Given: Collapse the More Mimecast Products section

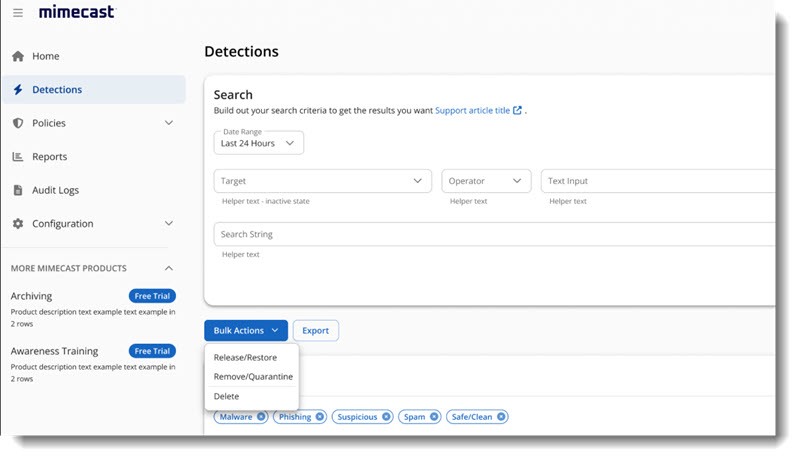Looking at the screenshot, I should [x=168, y=268].
